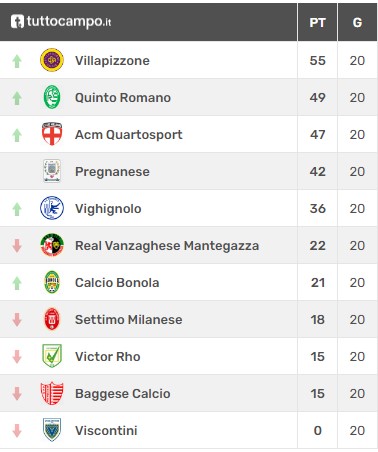Image resolution: width=378 pixels, height=452 pixels.
Task: Open the Real Vanzaghese Mantegazza link
Action: (167, 246)
